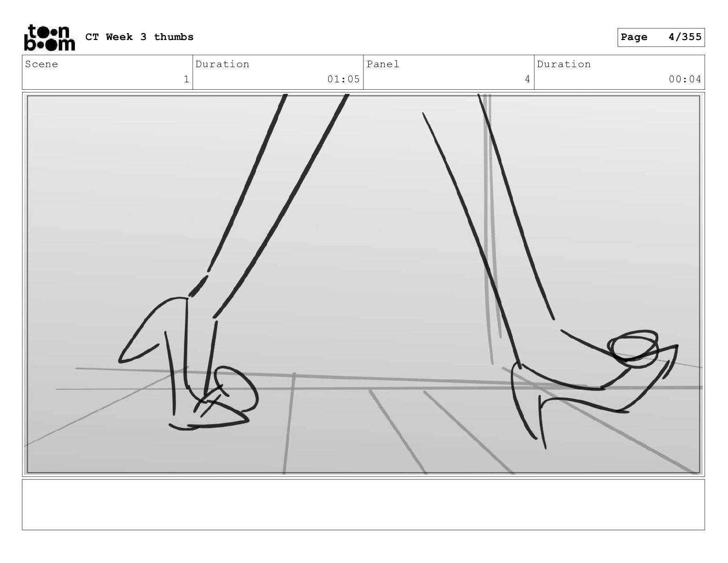Screen dimensions: 728x563
Task: Click the 'Page 4/355' page indicator box
Action: 661,37
